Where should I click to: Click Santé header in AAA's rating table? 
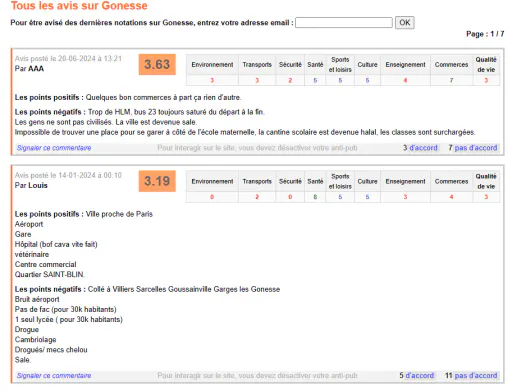click(x=315, y=65)
